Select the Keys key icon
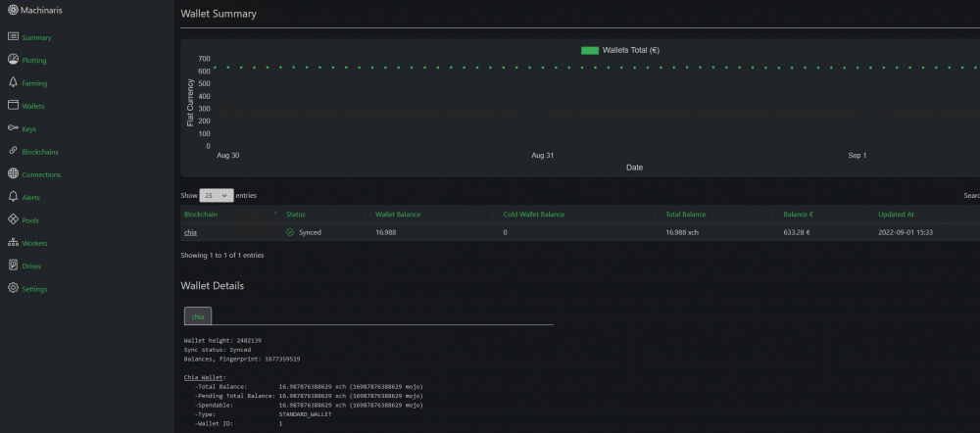Image resolution: width=980 pixels, height=433 pixels. (13, 128)
